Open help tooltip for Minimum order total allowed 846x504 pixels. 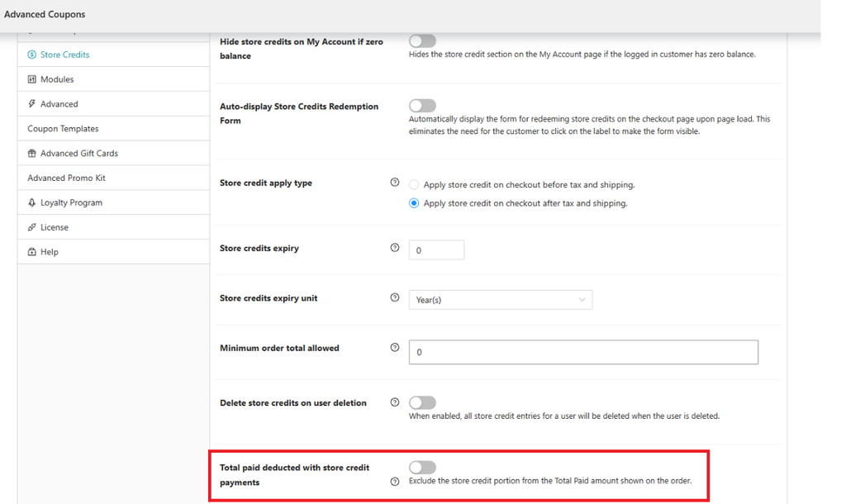395,348
